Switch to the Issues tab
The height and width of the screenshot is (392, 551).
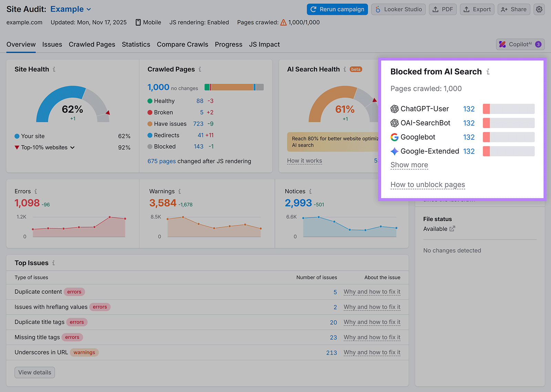coord(52,44)
